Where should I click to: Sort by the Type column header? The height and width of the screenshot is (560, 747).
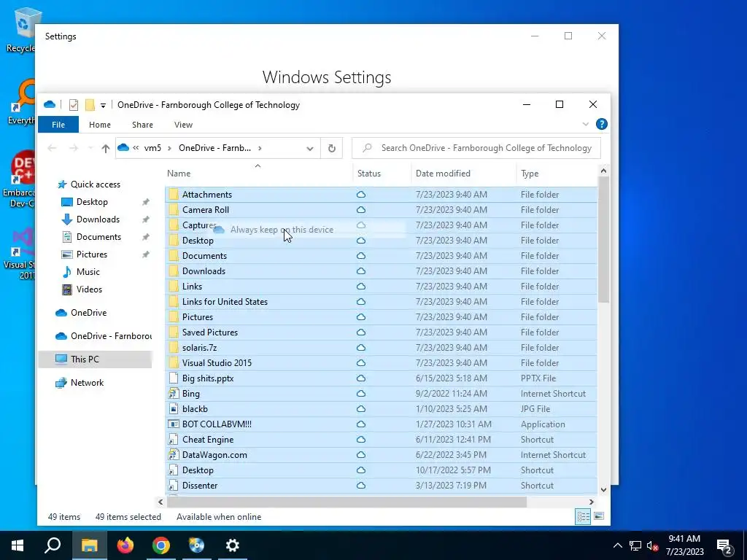click(x=557, y=174)
